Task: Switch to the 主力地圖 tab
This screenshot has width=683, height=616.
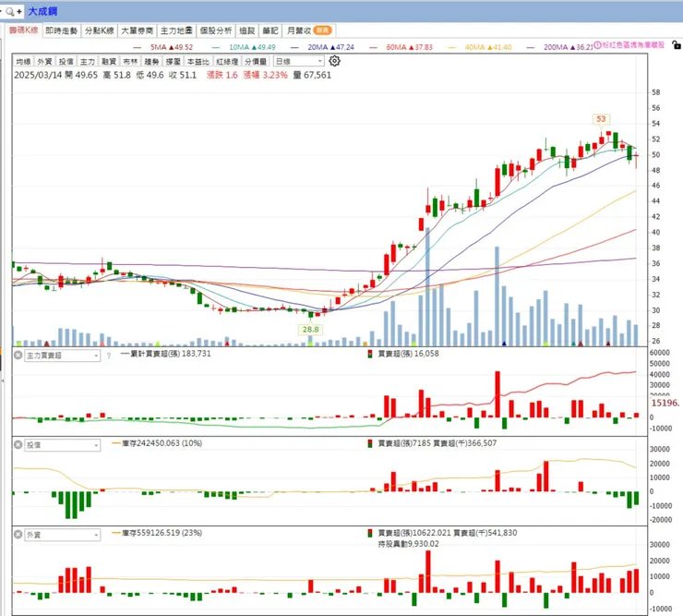Action: 176,30
